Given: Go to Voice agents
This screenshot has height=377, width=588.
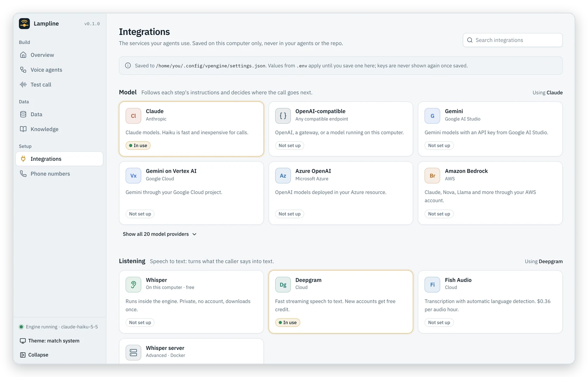Looking at the screenshot, I should [x=59, y=70].
